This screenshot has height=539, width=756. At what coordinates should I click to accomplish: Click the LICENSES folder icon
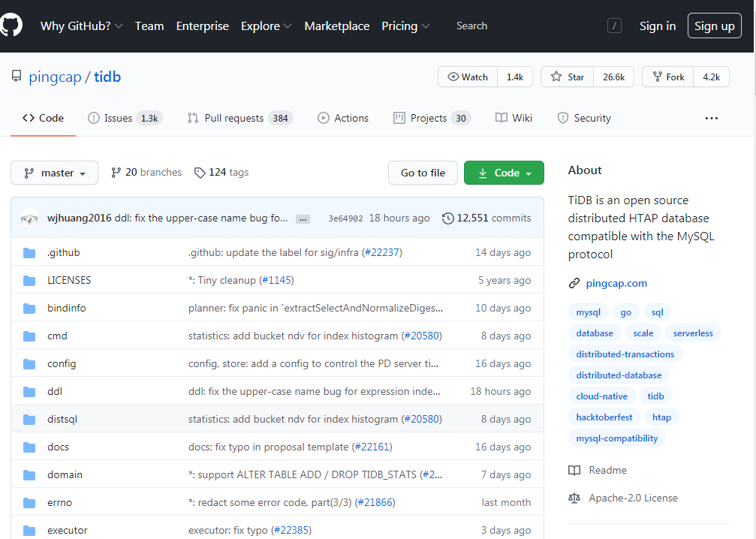pyautogui.click(x=29, y=281)
